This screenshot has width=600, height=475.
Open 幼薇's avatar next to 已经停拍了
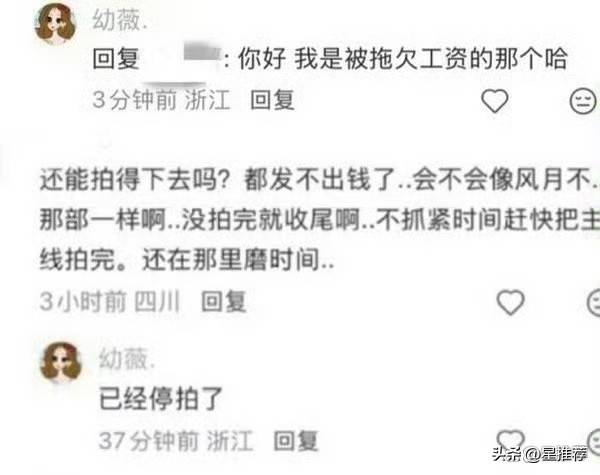[x=61, y=362]
